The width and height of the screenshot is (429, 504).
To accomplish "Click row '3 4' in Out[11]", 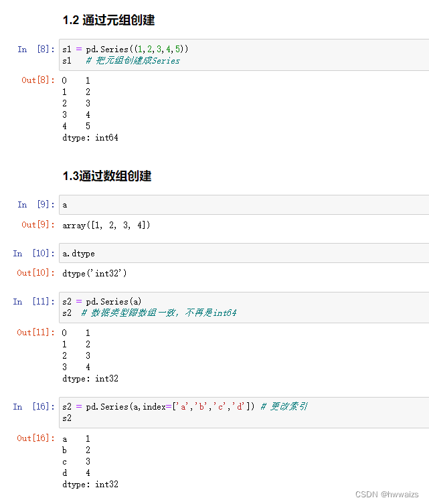I will click(x=76, y=367).
